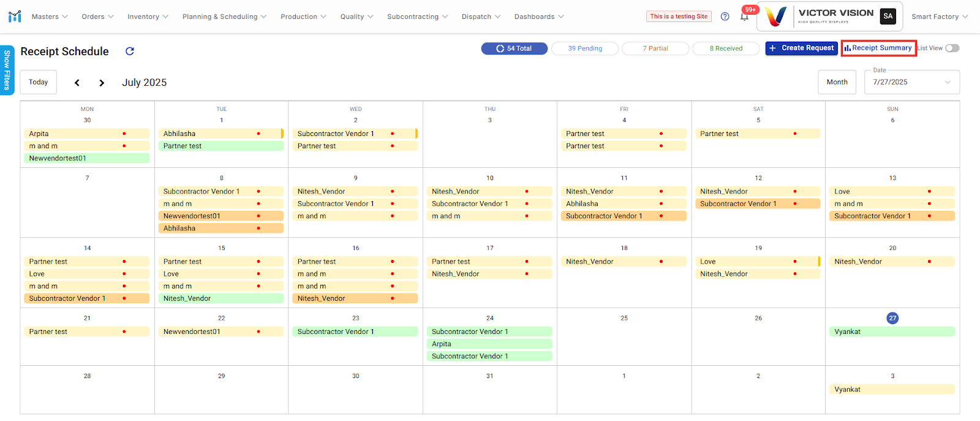Go to previous month arrow
Screen dimensions: 980x421
tap(77, 83)
